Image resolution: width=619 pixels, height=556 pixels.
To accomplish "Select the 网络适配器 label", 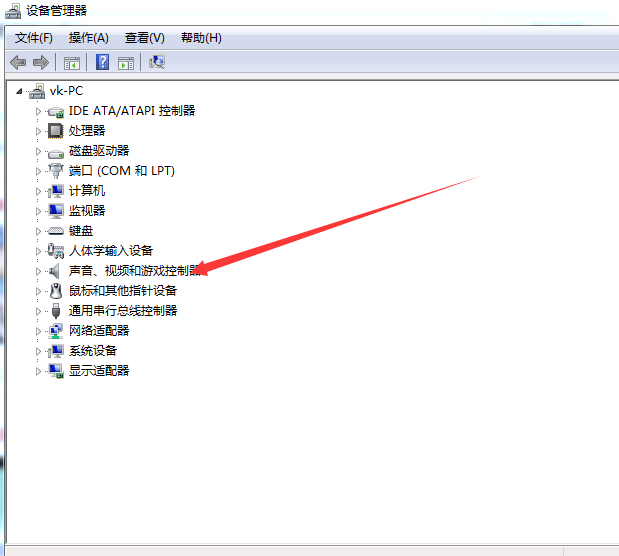I will [99, 331].
